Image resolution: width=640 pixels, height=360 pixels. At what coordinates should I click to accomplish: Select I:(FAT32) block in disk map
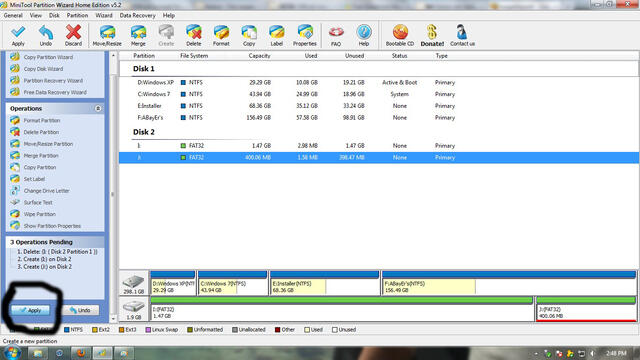[x=342, y=309]
